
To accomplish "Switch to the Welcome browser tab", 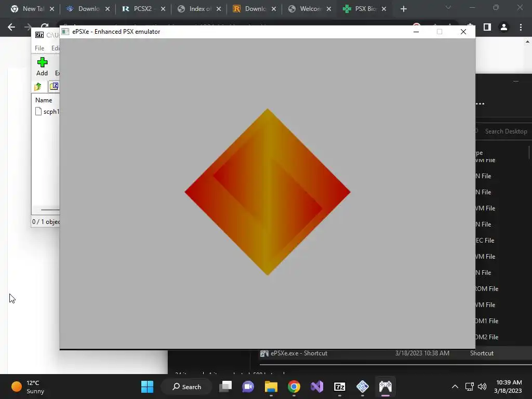I will 310,9.
